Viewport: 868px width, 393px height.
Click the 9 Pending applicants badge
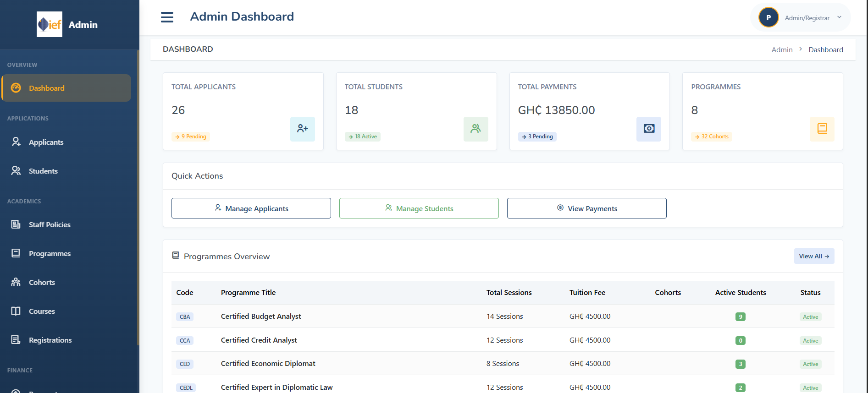pos(191,136)
